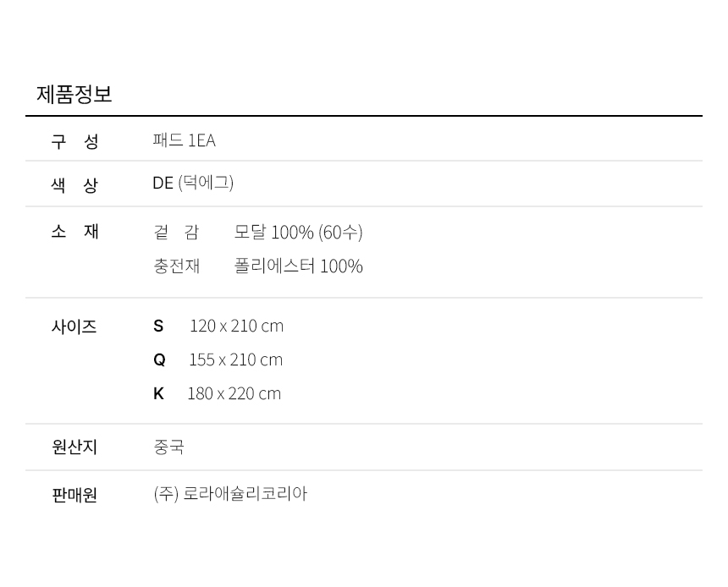728x587 pixels.
Task: Click the 폴리에스터 100% text
Action: tap(298, 266)
